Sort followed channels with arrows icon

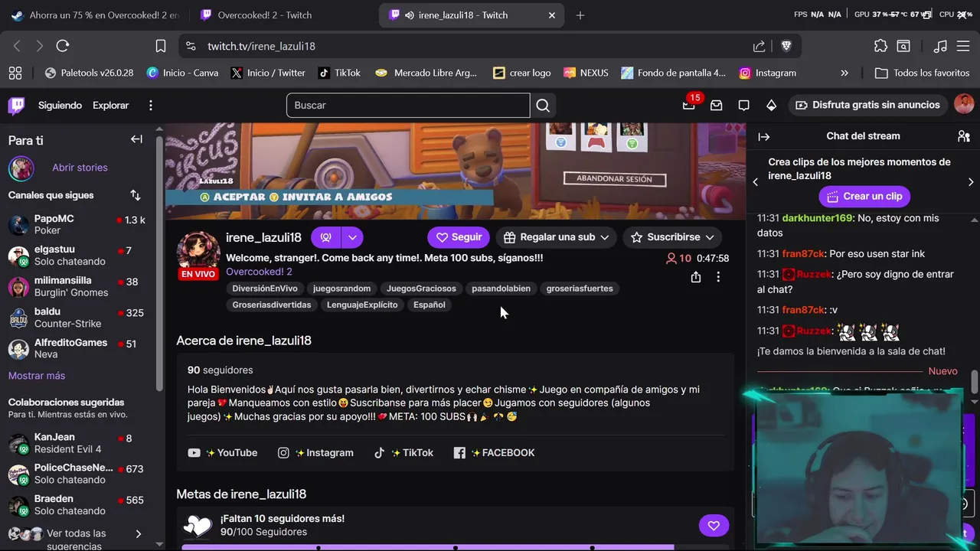click(136, 195)
